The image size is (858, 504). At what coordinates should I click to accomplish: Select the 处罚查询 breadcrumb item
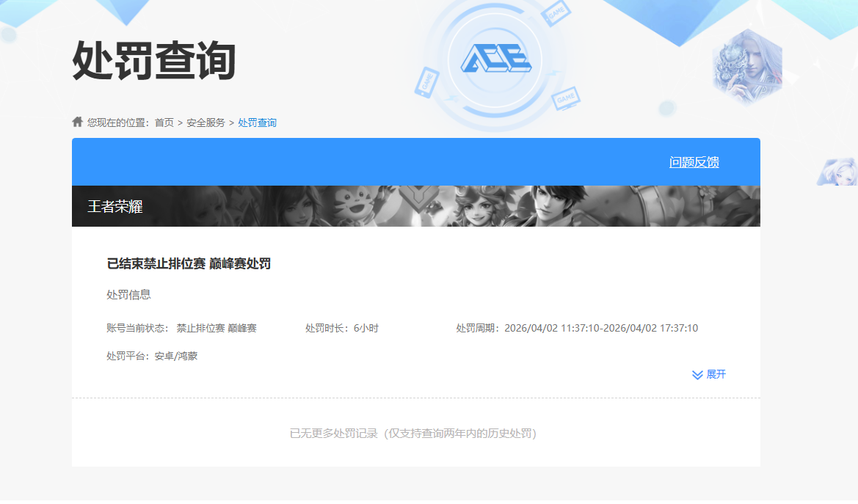coord(257,123)
